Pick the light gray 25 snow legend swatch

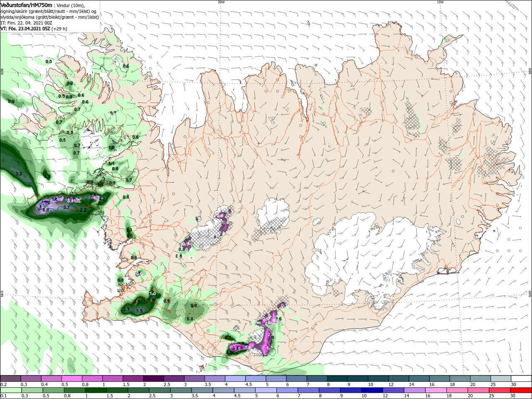pos(501,379)
